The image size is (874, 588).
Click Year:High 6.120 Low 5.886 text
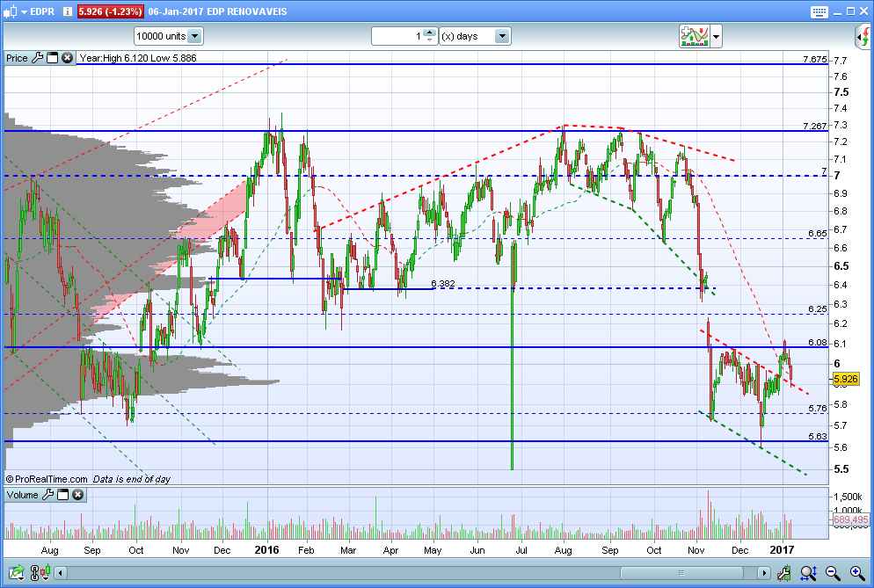[x=138, y=58]
